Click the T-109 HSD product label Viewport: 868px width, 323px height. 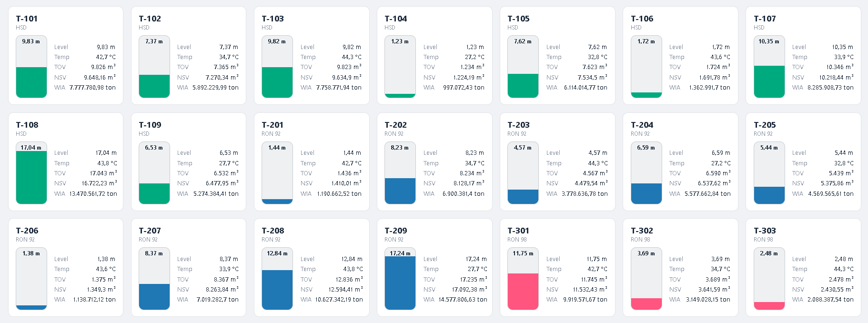coord(144,134)
